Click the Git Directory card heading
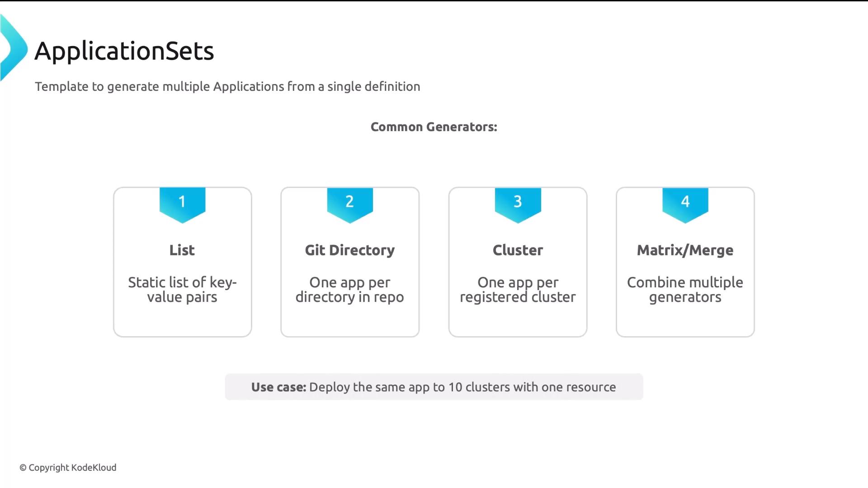Viewport: 868px width, 488px height. coord(350,250)
